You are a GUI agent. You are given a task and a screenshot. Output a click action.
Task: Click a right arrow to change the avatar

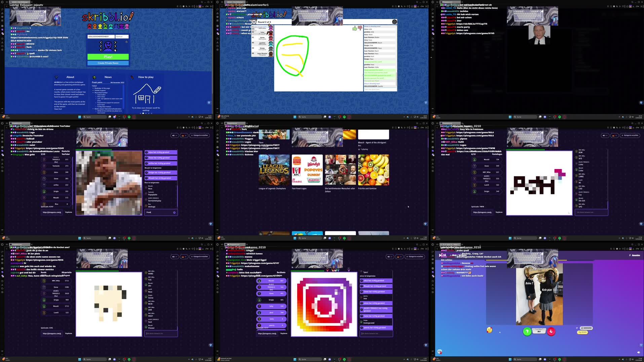tap(115, 42)
